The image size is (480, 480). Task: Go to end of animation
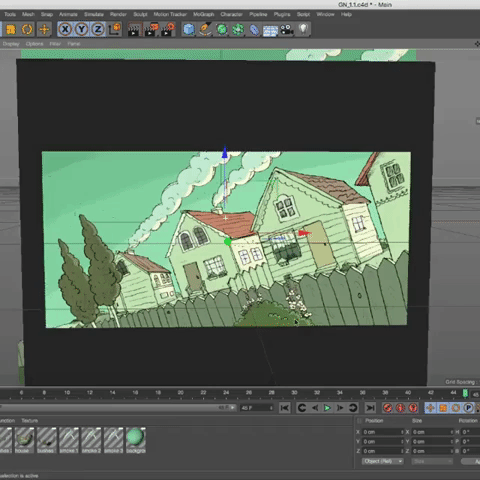click(x=370, y=408)
